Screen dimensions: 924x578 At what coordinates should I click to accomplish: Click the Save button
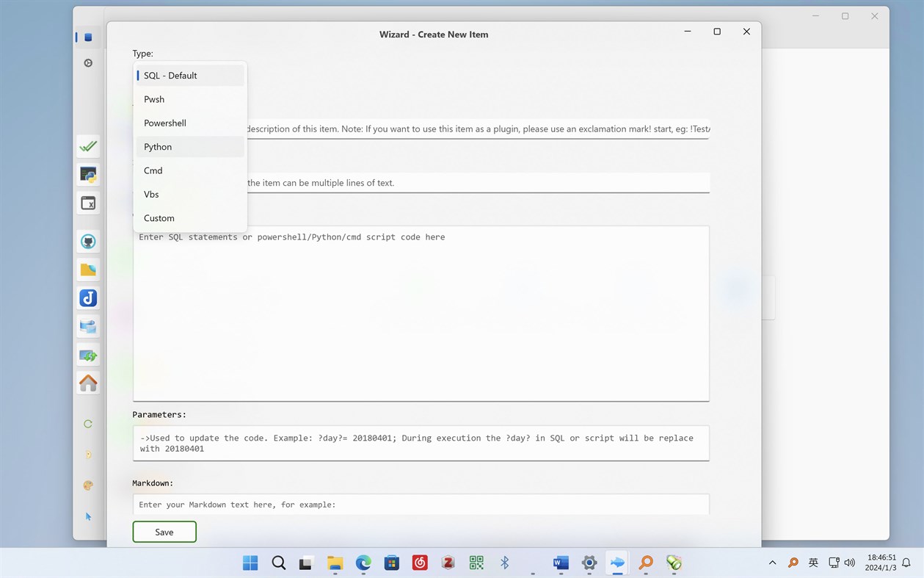click(x=164, y=532)
